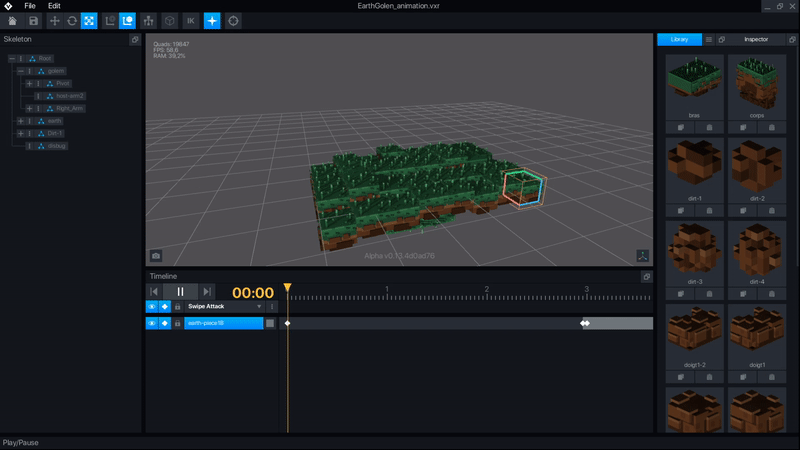Expand the Dirt-1 node
Image resolution: width=800 pixels, height=450 pixels.
20,134
